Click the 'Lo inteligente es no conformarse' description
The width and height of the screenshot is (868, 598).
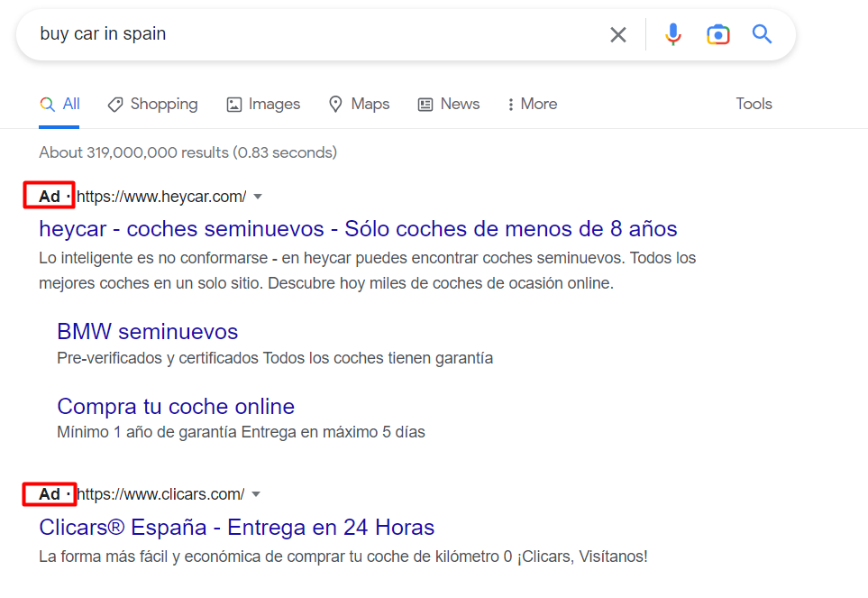367,271
